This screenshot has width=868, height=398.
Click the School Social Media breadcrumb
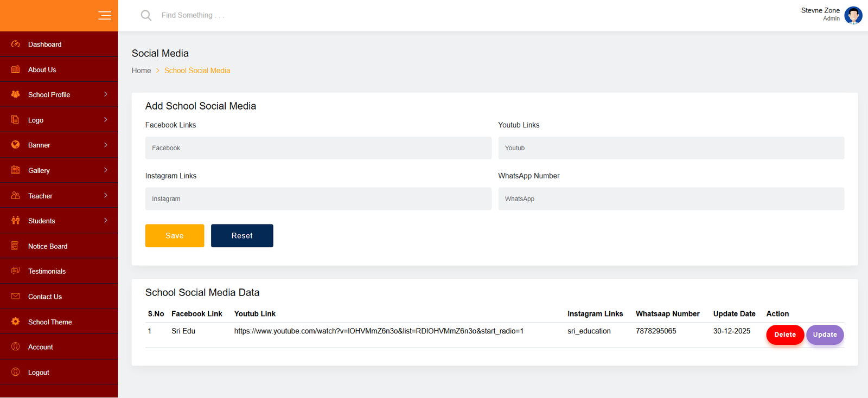197,70
